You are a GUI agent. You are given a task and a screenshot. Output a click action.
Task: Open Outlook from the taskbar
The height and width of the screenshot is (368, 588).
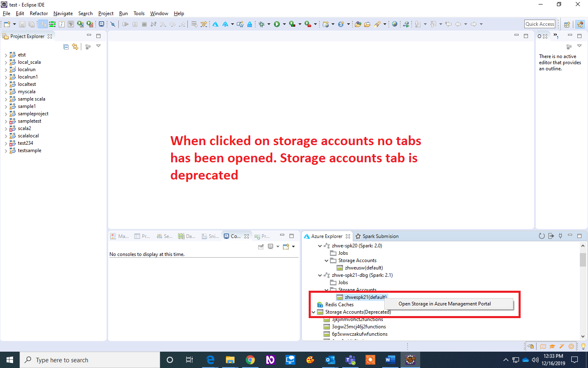(330, 360)
